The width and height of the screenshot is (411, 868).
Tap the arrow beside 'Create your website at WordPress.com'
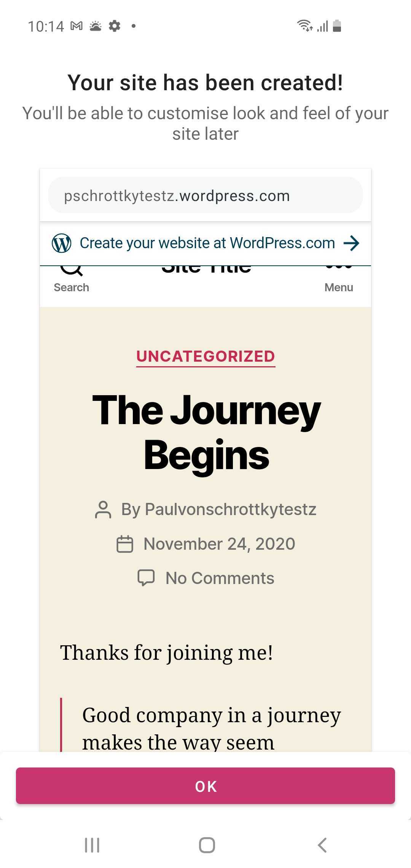352,243
